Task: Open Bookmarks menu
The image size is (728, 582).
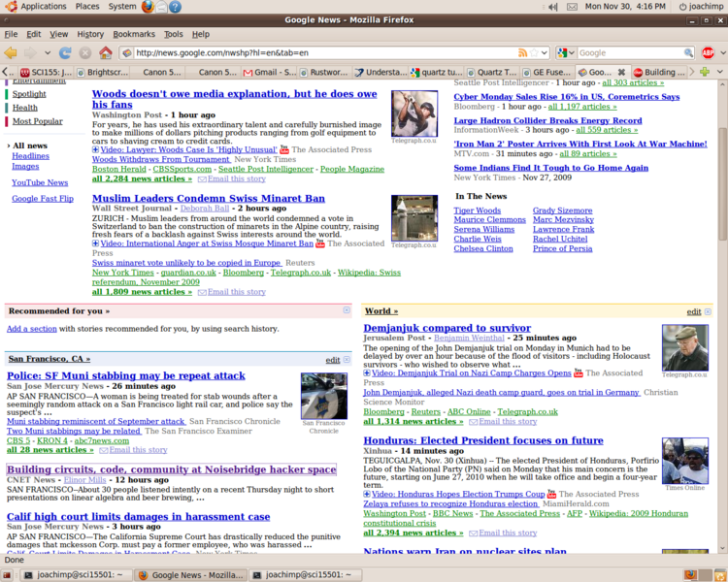Action: pyautogui.click(x=134, y=34)
